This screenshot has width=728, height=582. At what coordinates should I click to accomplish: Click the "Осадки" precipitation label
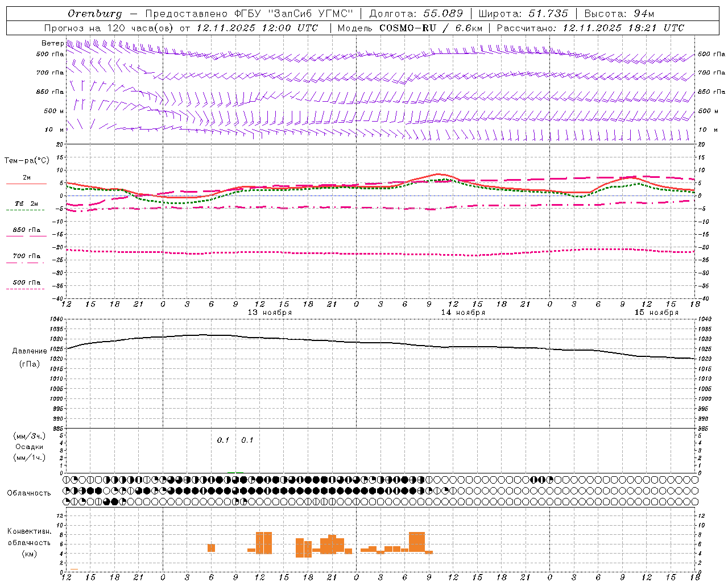(30, 447)
